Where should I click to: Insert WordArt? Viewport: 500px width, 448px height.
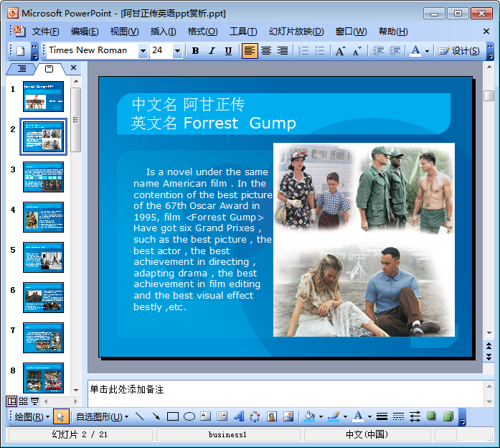(x=239, y=416)
